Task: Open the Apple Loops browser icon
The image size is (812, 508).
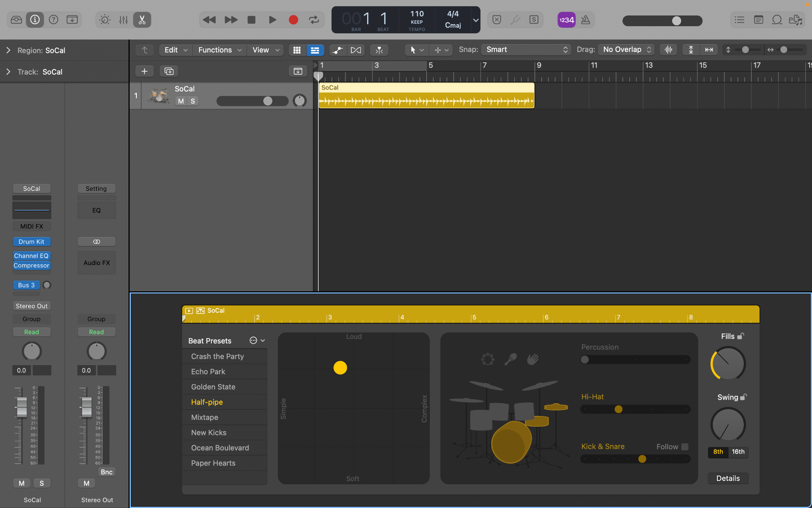Action: point(777,19)
